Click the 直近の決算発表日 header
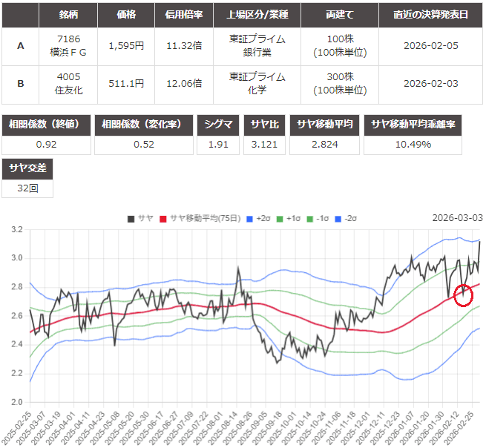The width and height of the screenshot is (486, 448). [x=431, y=14]
